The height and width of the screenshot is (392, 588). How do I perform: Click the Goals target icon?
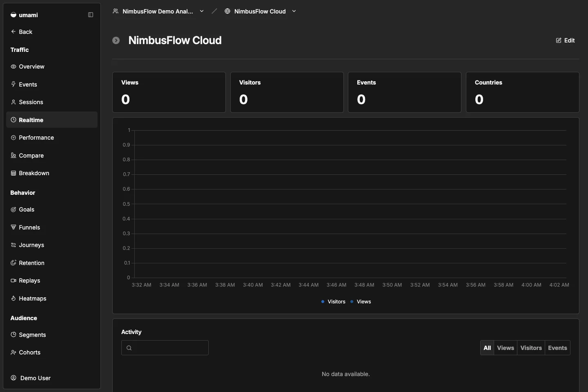tap(13, 209)
